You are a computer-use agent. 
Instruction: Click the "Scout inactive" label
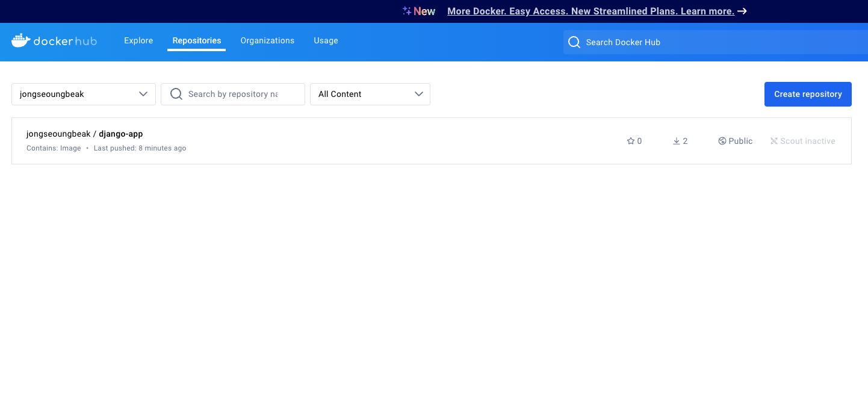808,141
